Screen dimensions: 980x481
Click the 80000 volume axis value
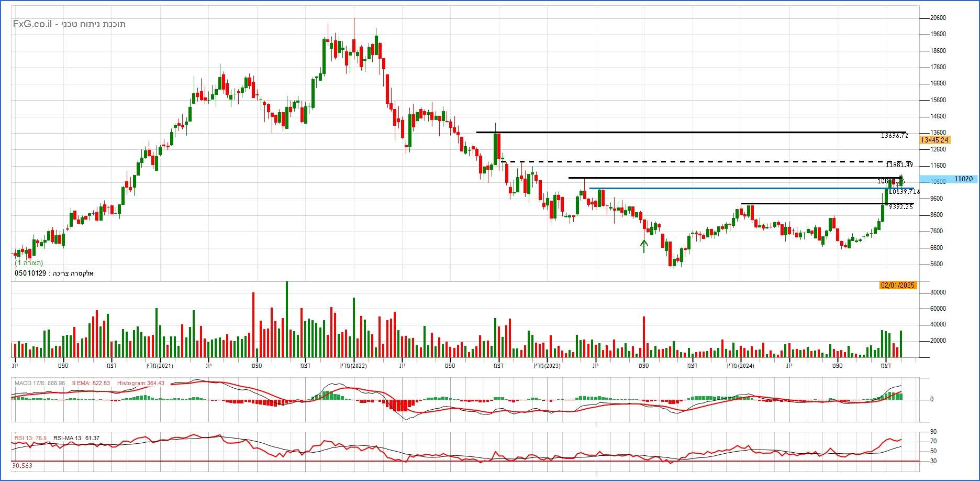click(938, 292)
